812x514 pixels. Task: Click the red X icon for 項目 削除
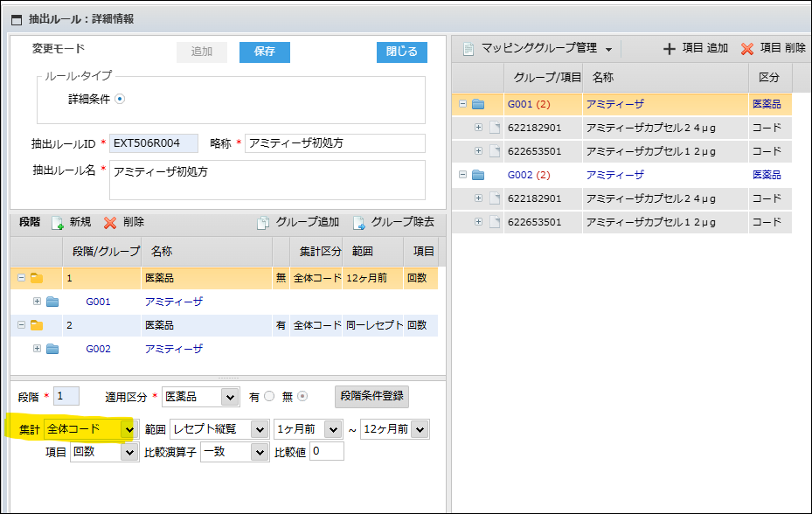pos(746,49)
